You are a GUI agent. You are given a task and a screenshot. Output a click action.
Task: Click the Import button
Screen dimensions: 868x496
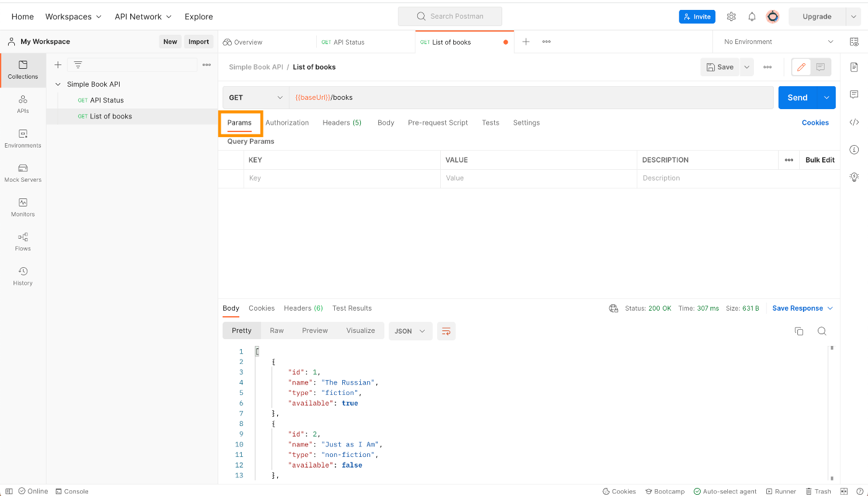pyautogui.click(x=199, y=42)
